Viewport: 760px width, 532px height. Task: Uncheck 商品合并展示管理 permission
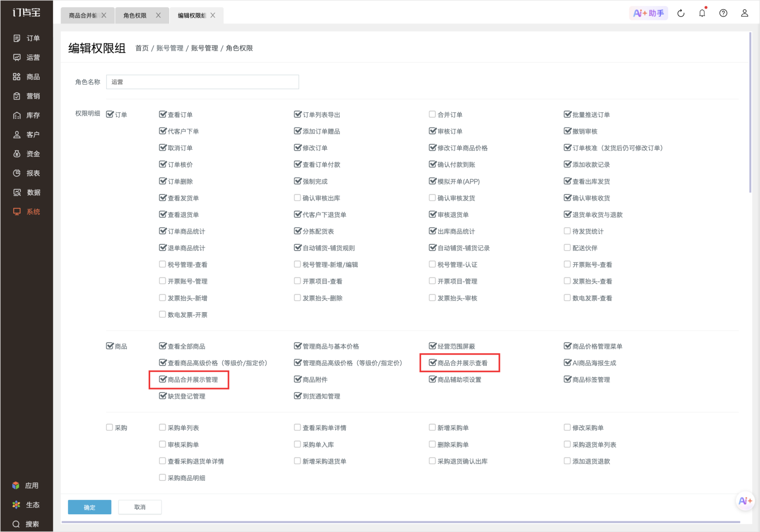tap(163, 379)
